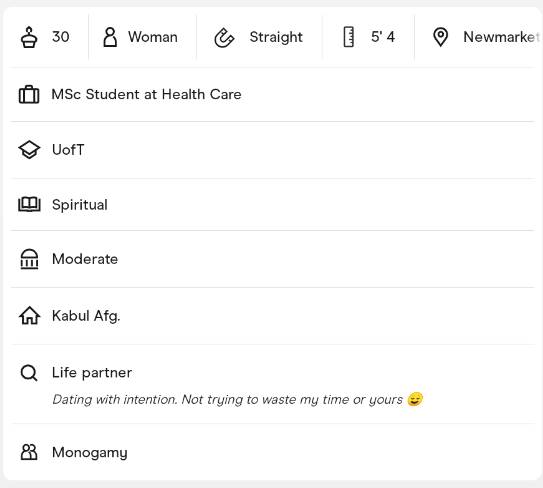The image size is (543, 488).
Task: Click the Life partner label
Action: [92, 373]
